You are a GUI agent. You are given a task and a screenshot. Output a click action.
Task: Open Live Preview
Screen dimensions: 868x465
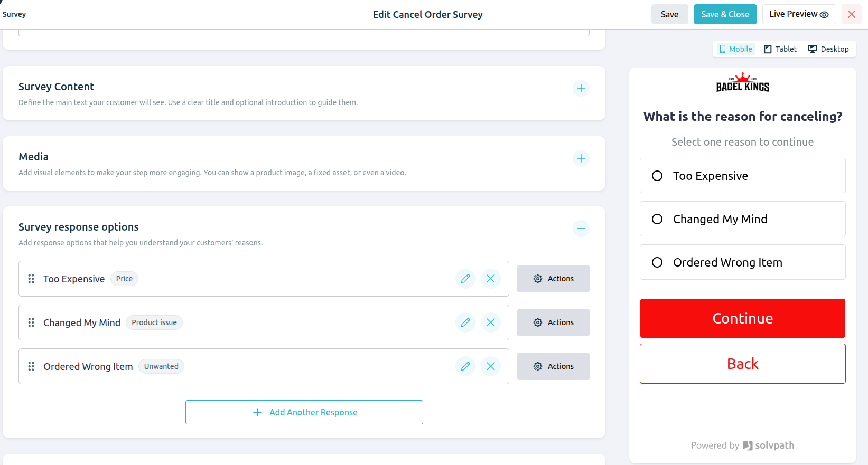pyautogui.click(x=799, y=14)
